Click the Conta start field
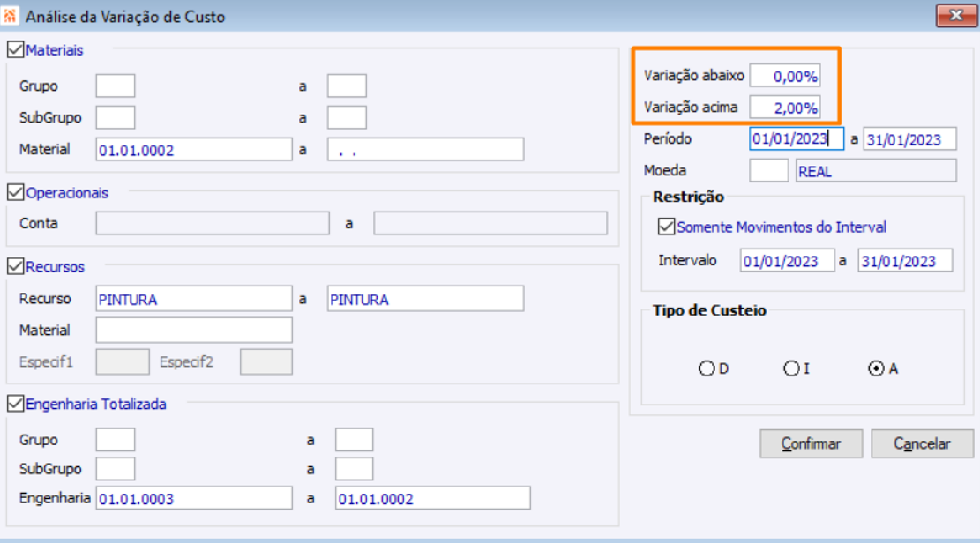The image size is (980, 543). click(213, 223)
